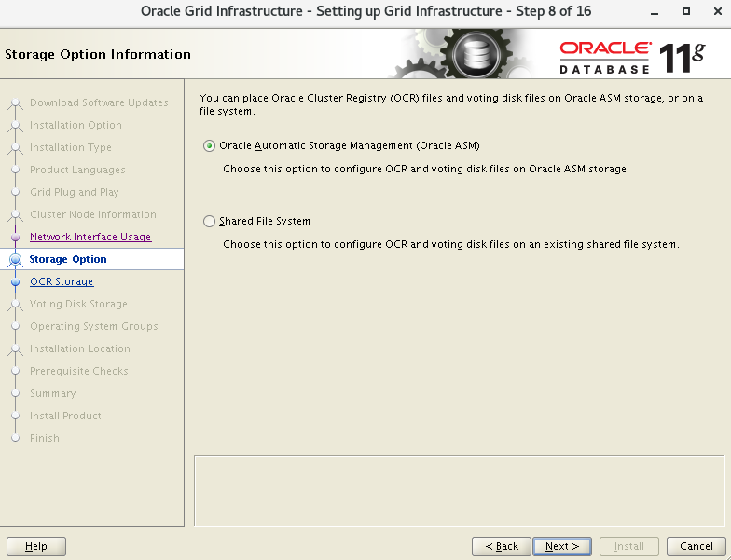Click the Shared File System description text
Image resolution: width=731 pixels, height=560 pixels.
click(451, 244)
